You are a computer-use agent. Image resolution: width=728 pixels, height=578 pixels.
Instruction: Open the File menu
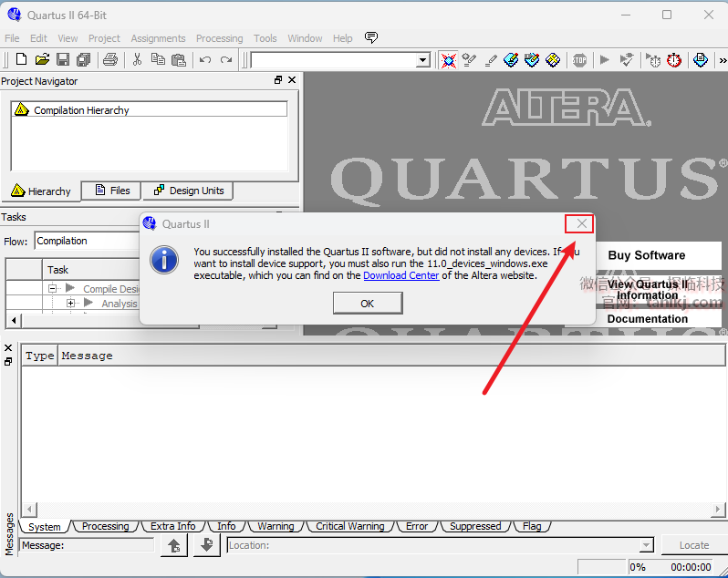click(x=12, y=38)
